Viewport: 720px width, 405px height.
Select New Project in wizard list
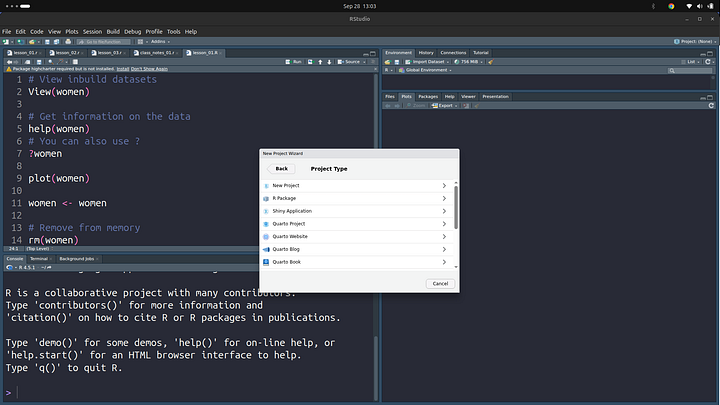click(x=357, y=186)
